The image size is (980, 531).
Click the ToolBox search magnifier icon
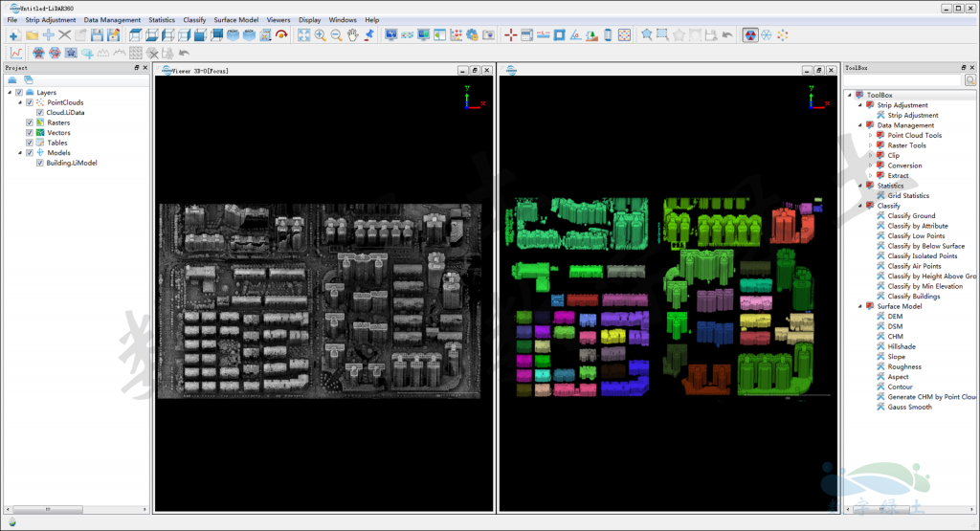pyautogui.click(x=970, y=80)
